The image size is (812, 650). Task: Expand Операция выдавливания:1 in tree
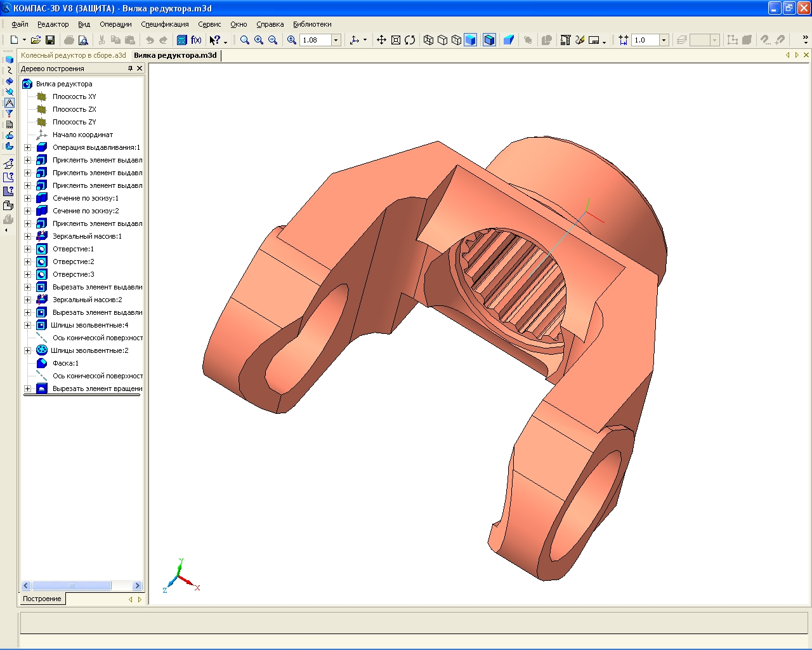coord(28,147)
